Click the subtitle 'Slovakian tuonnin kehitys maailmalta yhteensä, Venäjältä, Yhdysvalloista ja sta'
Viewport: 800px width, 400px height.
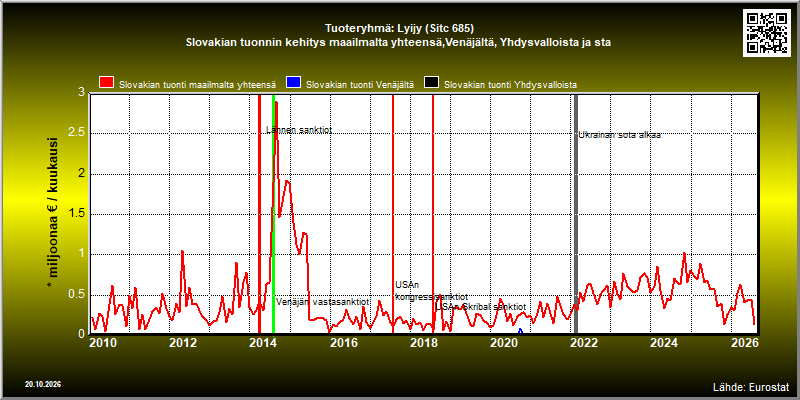coord(399,43)
